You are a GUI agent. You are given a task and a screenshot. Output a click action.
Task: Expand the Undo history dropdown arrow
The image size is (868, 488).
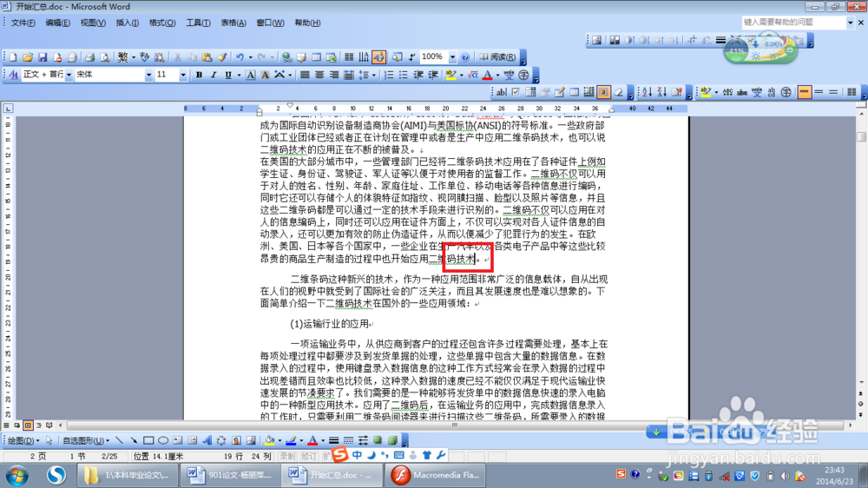(250, 57)
